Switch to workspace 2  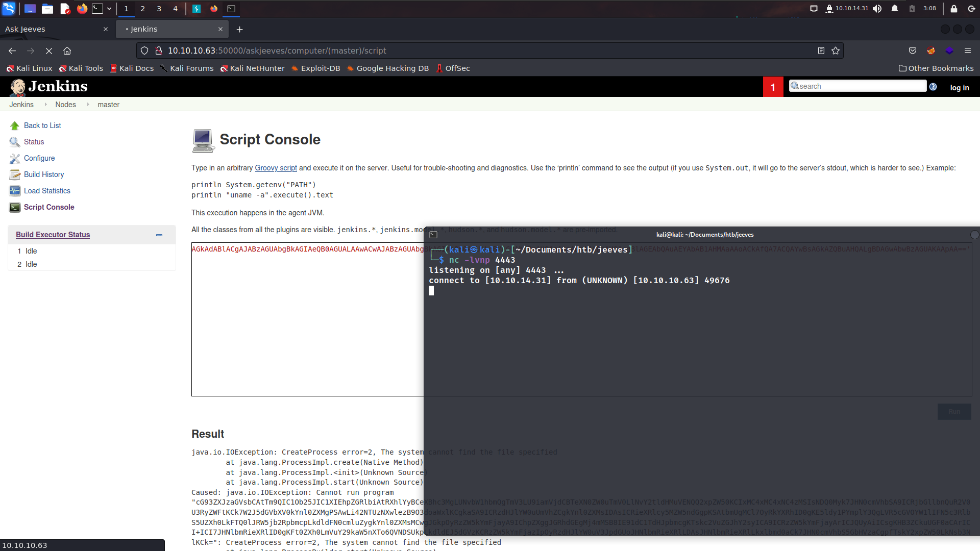pos(142,8)
